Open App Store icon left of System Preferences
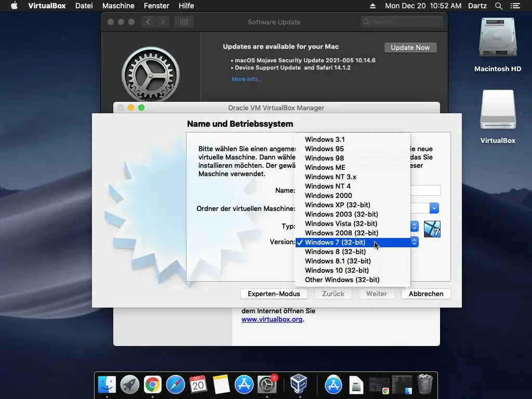 coord(244,385)
